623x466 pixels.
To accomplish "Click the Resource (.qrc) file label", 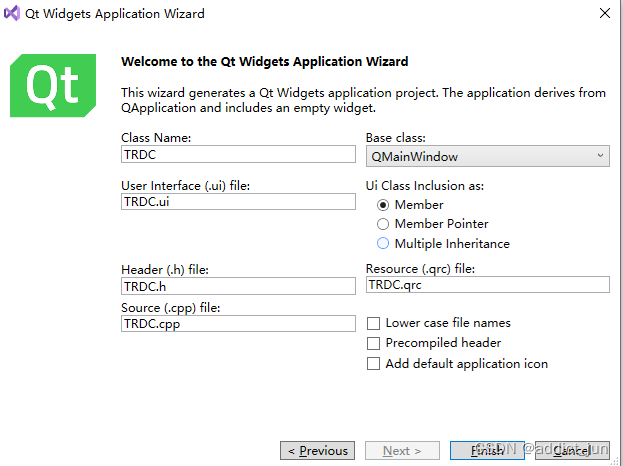I will [x=420, y=269].
